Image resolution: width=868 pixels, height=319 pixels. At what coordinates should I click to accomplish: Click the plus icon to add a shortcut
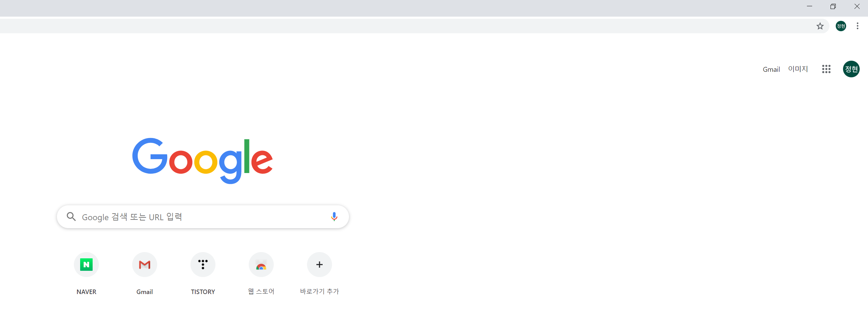pyautogui.click(x=320, y=265)
